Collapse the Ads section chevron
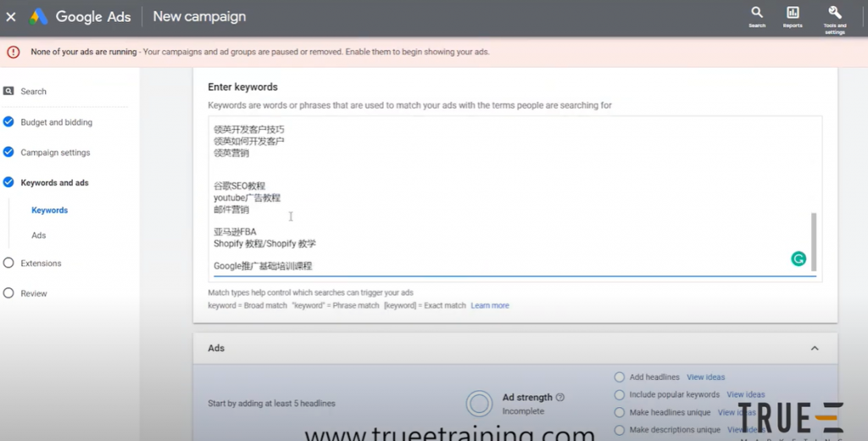The width and height of the screenshot is (868, 441). 815,349
